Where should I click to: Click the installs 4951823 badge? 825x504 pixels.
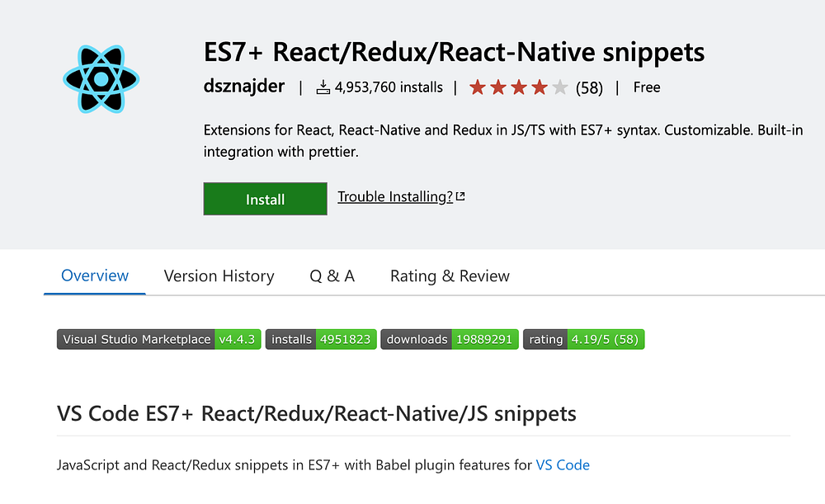point(321,339)
